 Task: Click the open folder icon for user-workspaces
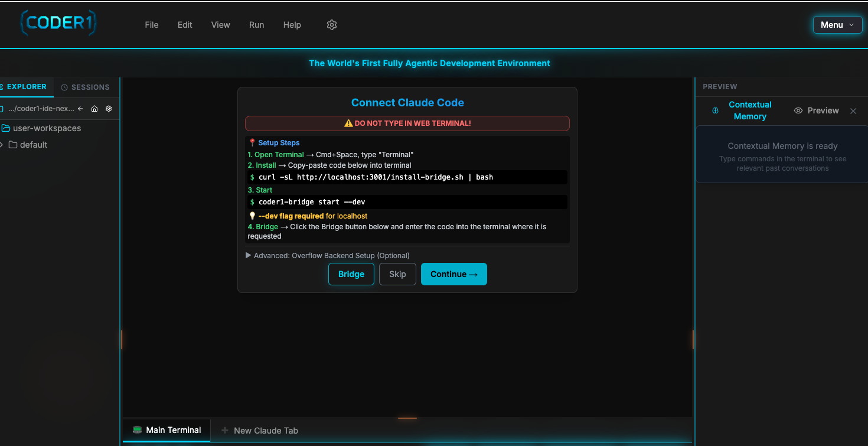pyautogui.click(x=6, y=128)
